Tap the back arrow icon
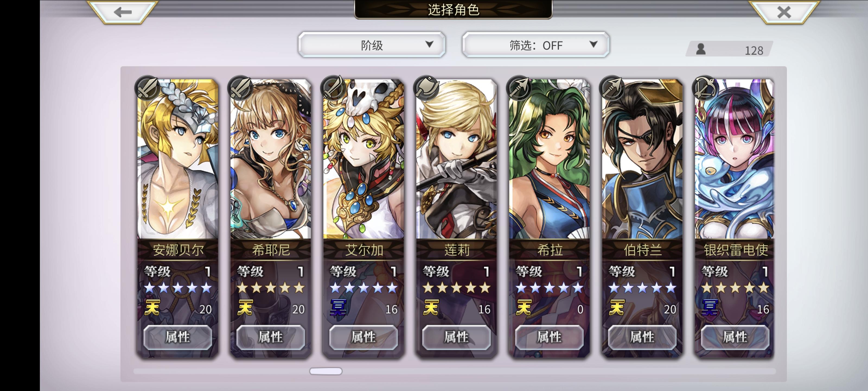 point(123,12)
